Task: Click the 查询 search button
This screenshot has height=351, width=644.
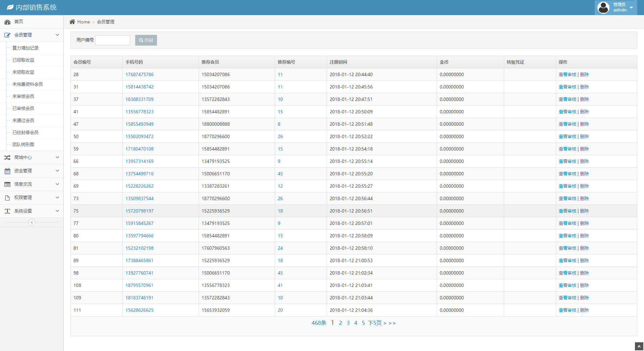Action: click(x=146, y=40)
